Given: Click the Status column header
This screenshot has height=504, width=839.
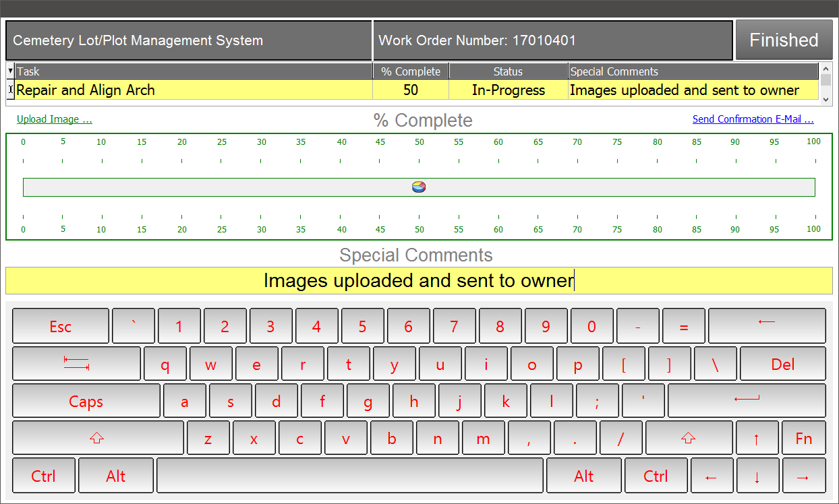Looking at the screenshot, I should point(508,71).
